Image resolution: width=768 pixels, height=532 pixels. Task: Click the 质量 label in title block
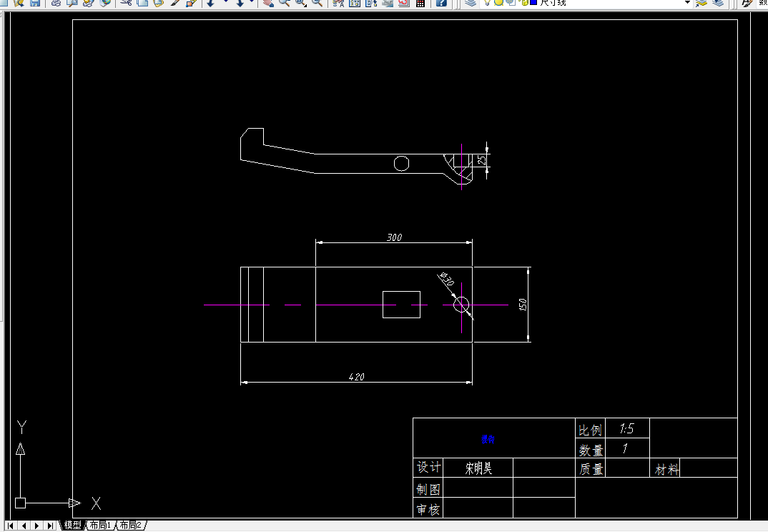click(591, 469)
